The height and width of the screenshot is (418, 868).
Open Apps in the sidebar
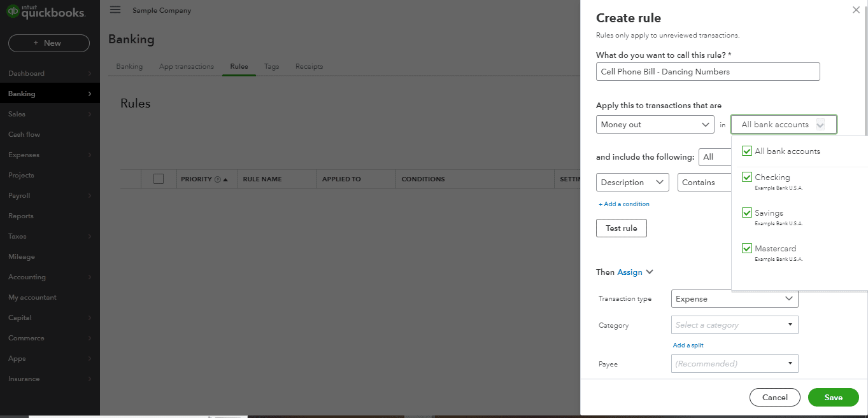50,358
